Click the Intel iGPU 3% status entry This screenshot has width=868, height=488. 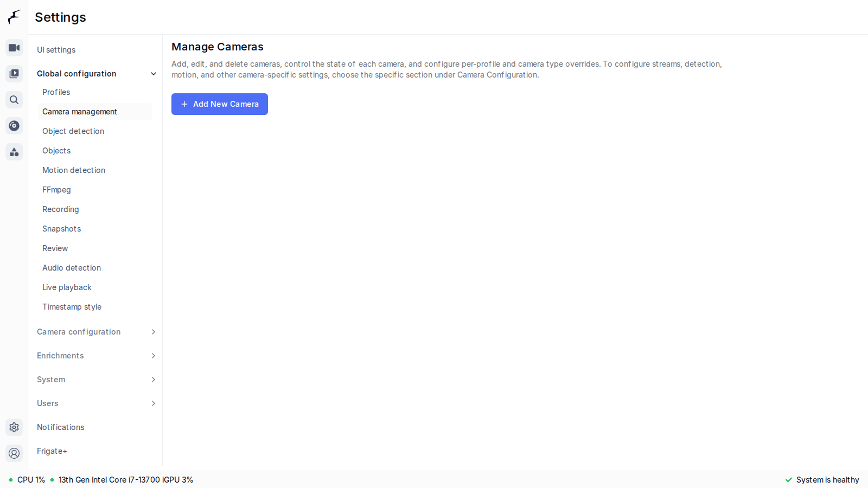coord(122,480)
